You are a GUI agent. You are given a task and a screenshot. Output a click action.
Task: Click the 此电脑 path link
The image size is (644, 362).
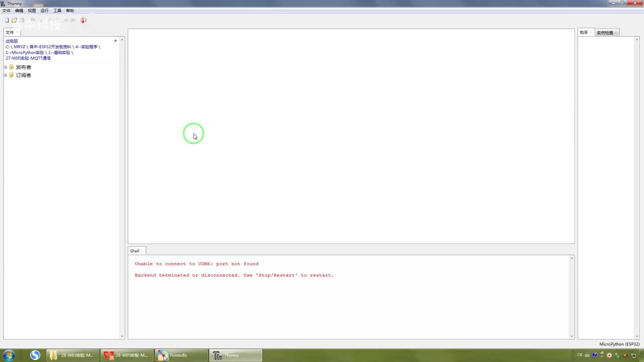[12, 41]
